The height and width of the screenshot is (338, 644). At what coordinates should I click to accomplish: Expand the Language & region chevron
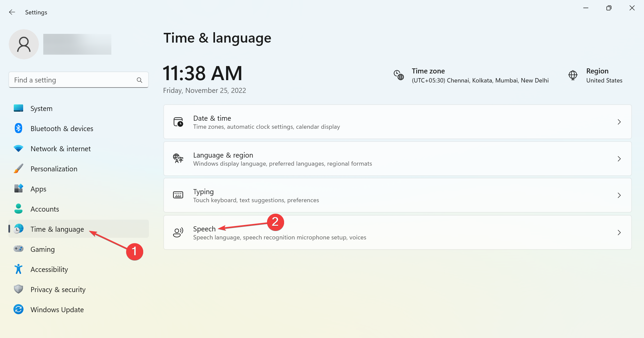click(x=619, y=159)
